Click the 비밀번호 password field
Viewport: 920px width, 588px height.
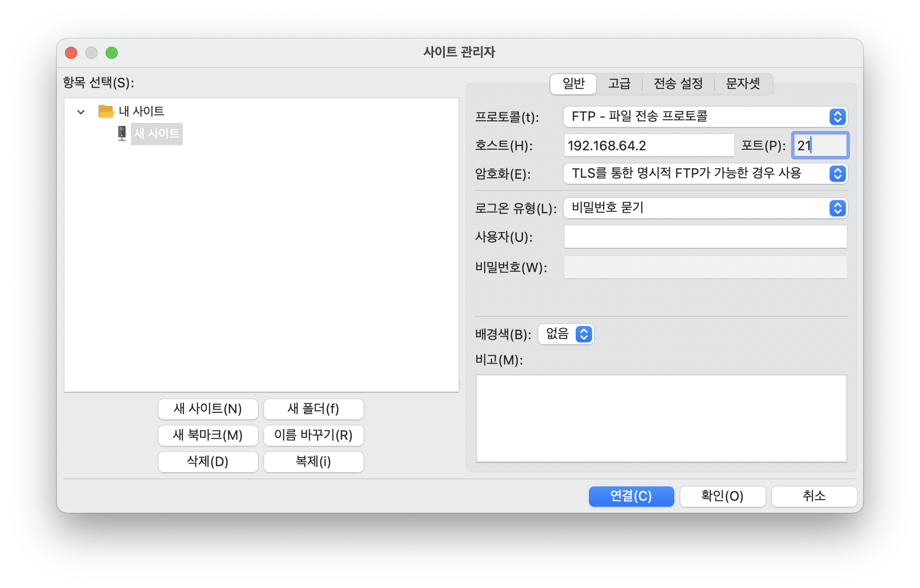(x=705, y=267)
